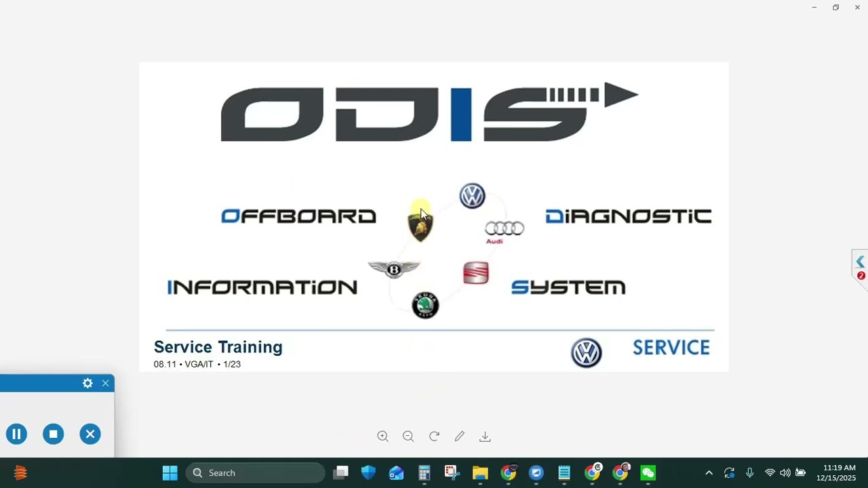Open the Wi-Fi network tray icon
Viewport: 868px width, 488px height.
770,473
